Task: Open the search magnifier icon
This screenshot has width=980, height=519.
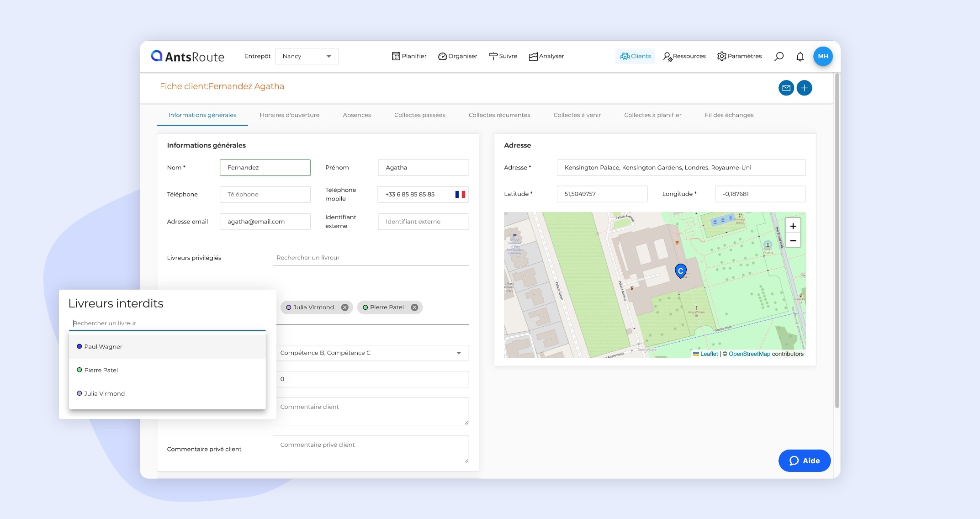Action: tap(779, 56)
